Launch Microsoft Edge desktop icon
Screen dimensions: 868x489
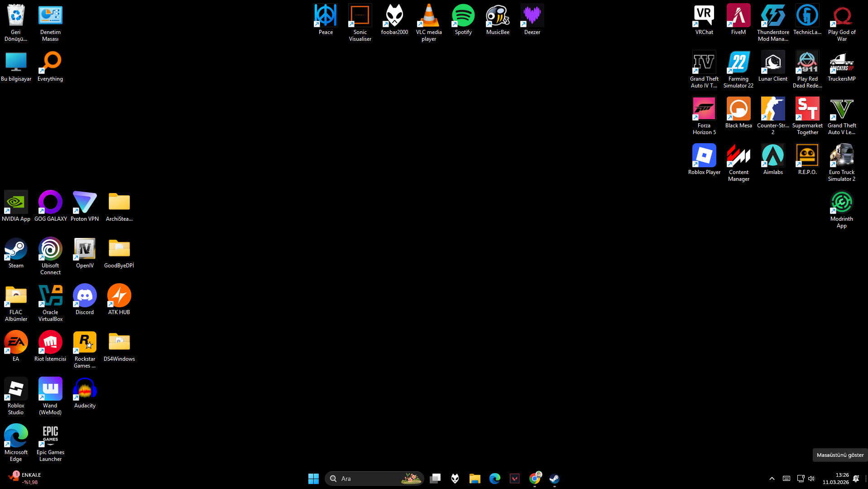pyautogui.click(x=16, y=442)
